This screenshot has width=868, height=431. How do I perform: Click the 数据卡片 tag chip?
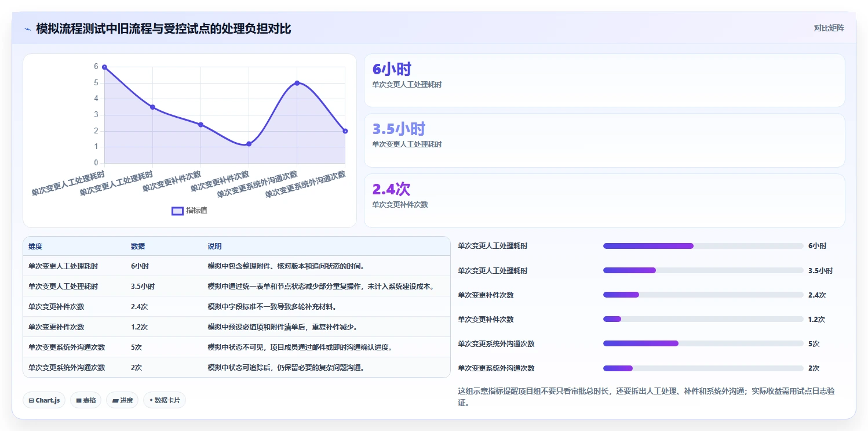click(x=165, y=400)
